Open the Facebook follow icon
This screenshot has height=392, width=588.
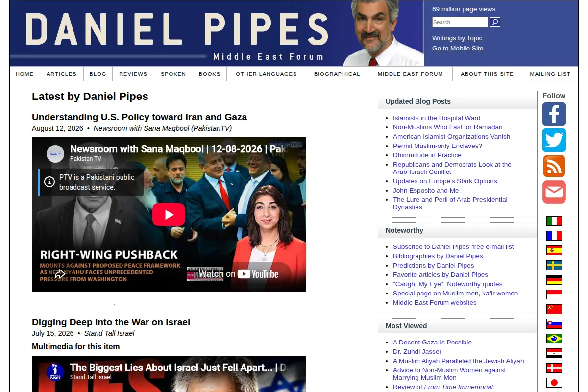click(x=554, y=114)
